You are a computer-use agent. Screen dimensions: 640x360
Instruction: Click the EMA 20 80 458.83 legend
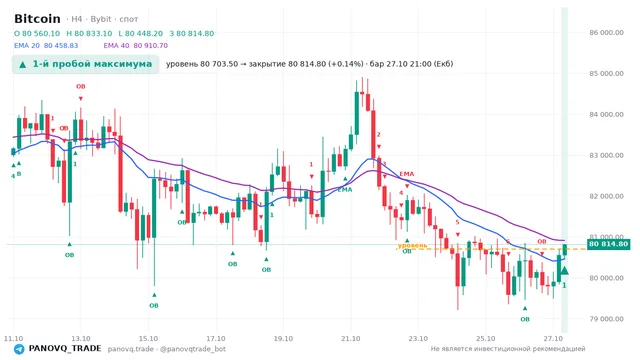click(46, 46)
